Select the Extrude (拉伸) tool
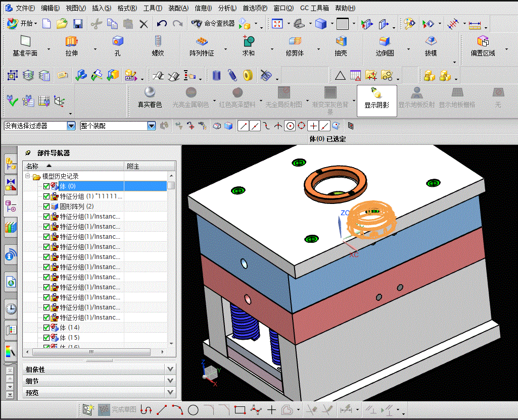518x420 pixels. click(x=71, y=46)
